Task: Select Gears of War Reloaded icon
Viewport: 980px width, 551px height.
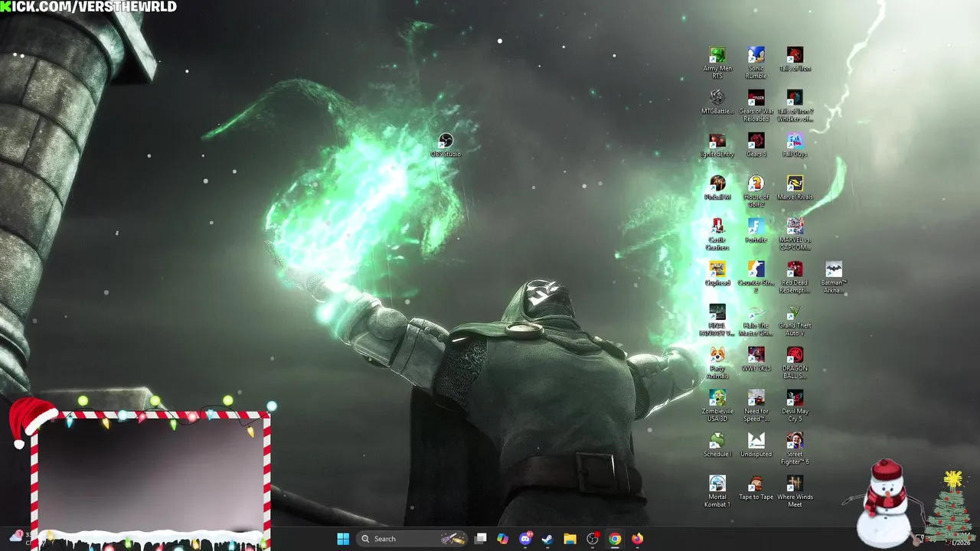Action: pos(756,106)
